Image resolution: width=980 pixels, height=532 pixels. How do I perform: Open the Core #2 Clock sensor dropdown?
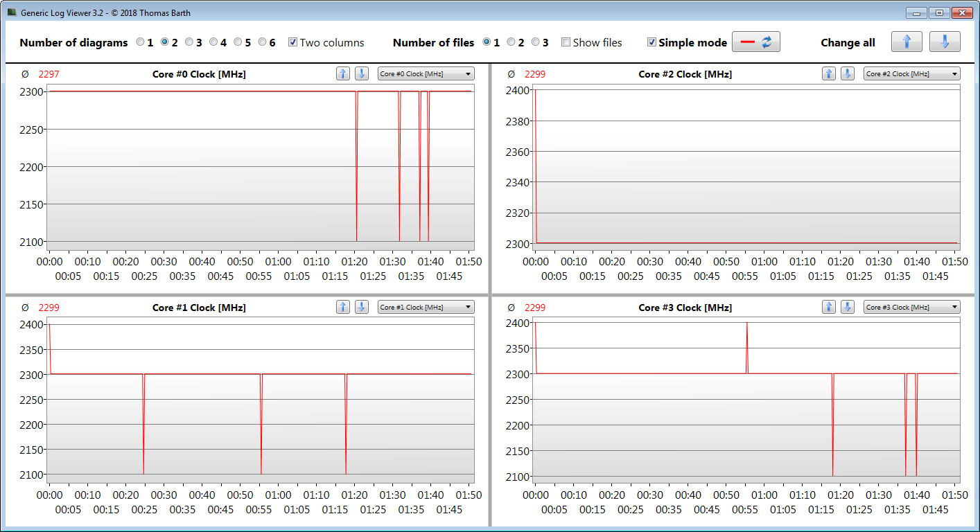911,74
